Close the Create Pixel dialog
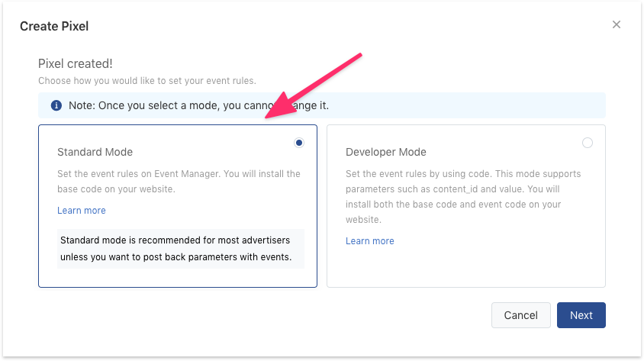 [x=617, y=24]
